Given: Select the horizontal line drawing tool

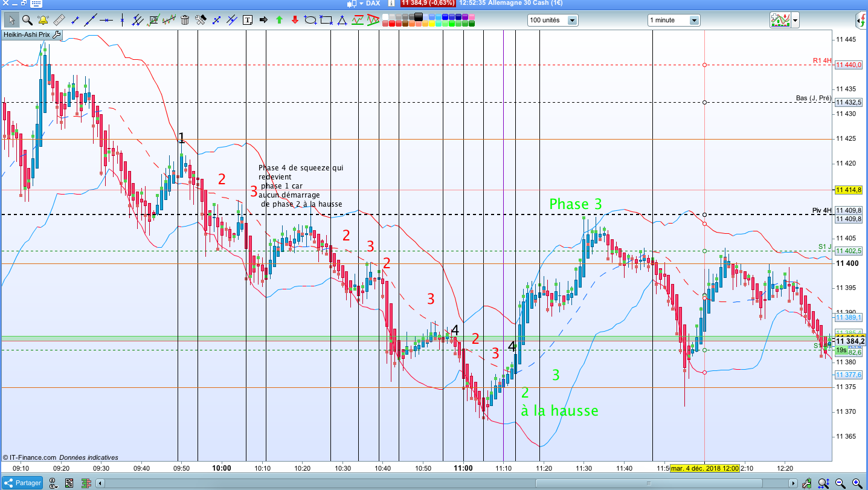Looking at the screenshot, I should point(106,20).
